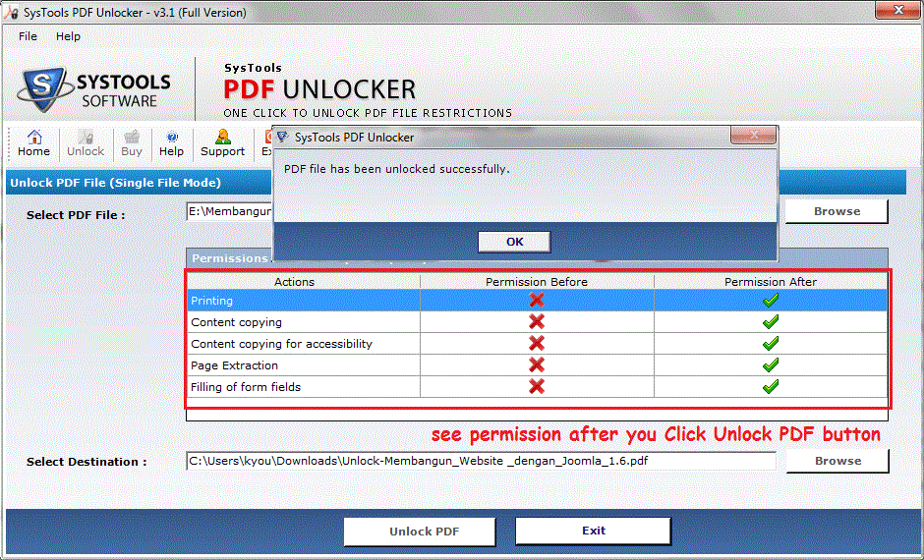Open the File menu
Image resolution: width=924 pixels, height=560 pixels.
coord(28,36)
